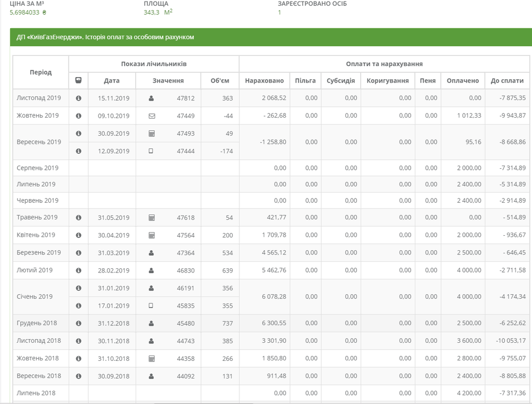Click the Дата column header
532x404 pixels.
tap(112, 81)
